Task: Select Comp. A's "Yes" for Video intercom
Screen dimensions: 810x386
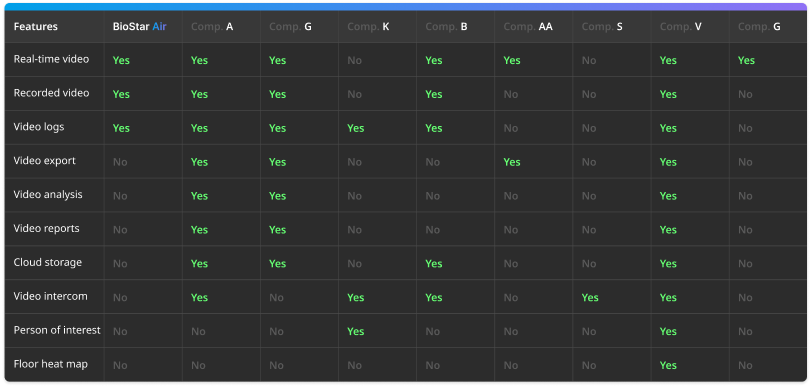Action: (199, 298)
